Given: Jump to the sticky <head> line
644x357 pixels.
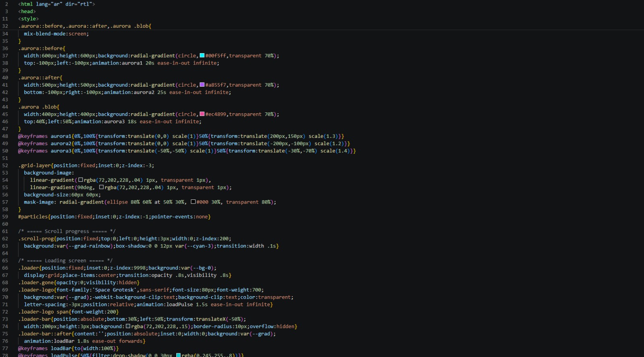Looking at the screenshot, I should click(27, 12).
